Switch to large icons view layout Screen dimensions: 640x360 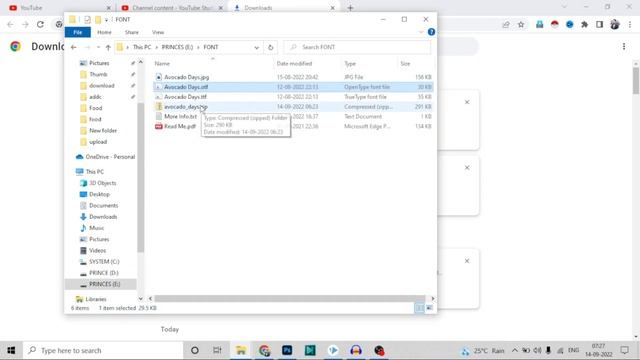[429, 308]
